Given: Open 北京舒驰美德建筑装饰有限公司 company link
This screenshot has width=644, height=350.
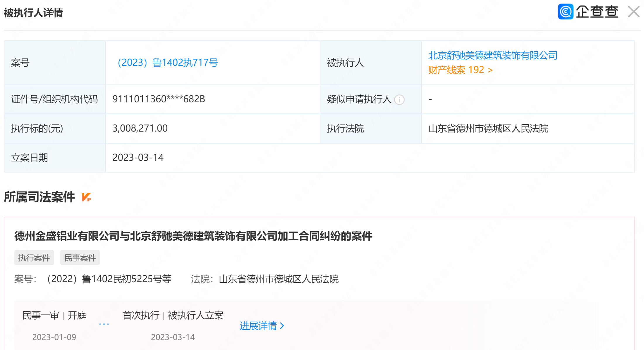Looking at the screenshot, I should pyautogui.click(x=493, y=55).
